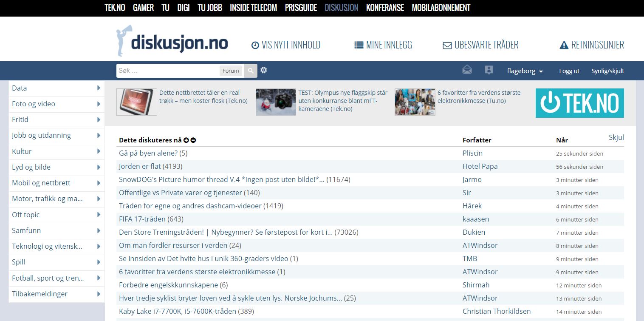Open the messages envelope icon
This screenshot has width=644, height=321.
pos(467,70)
